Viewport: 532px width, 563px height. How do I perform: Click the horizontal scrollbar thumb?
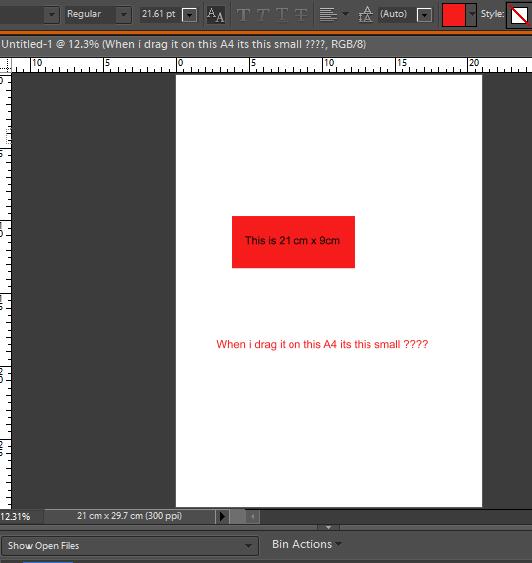point(237,517)
